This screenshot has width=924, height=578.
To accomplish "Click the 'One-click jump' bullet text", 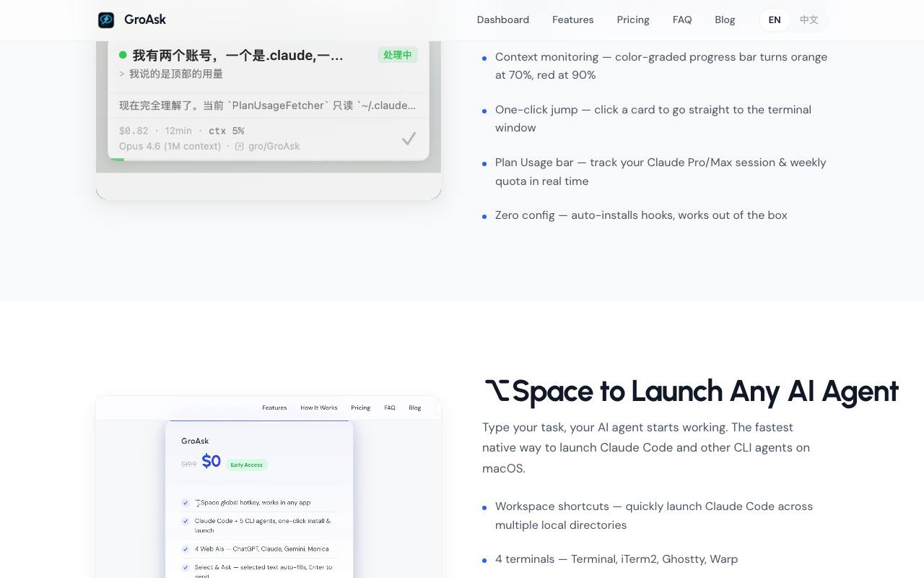I will click(x=653, y=118).
